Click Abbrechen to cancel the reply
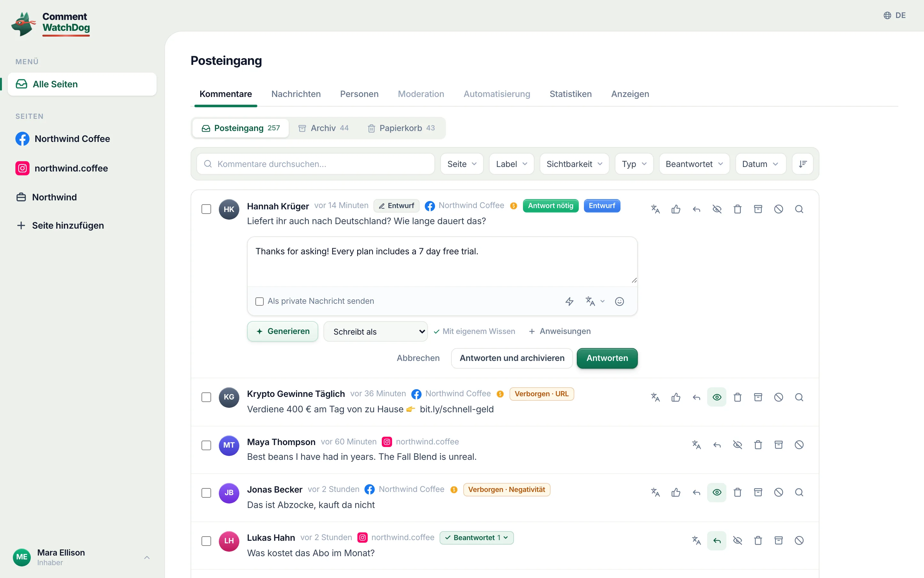The height and width of the screenshot is (578, 924). tap(418, 358)
